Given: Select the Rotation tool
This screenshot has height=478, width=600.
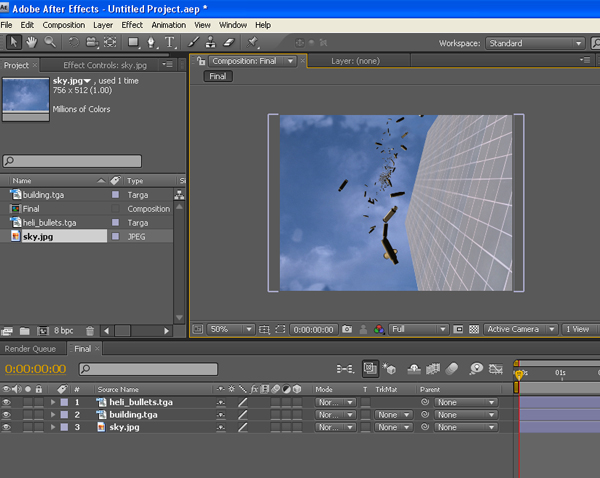Looking at the screenshot, I should pos(73,42).
